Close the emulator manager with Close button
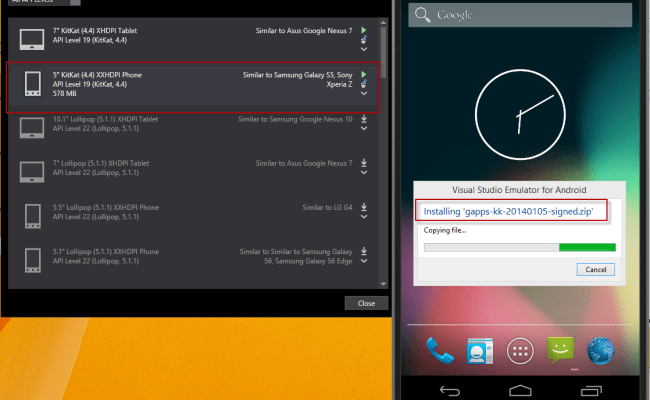The width and height of the screenshot is (650, 400). [366, 303]
